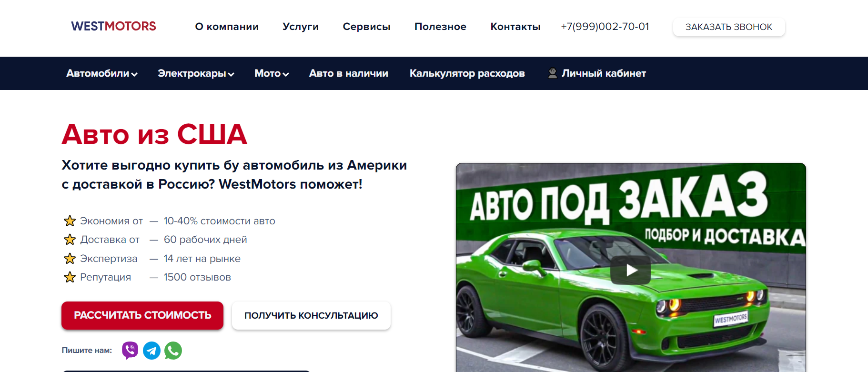Expand the Автомобили dropdown
This screenshot has height=372, width=868.
pos(102,73)
